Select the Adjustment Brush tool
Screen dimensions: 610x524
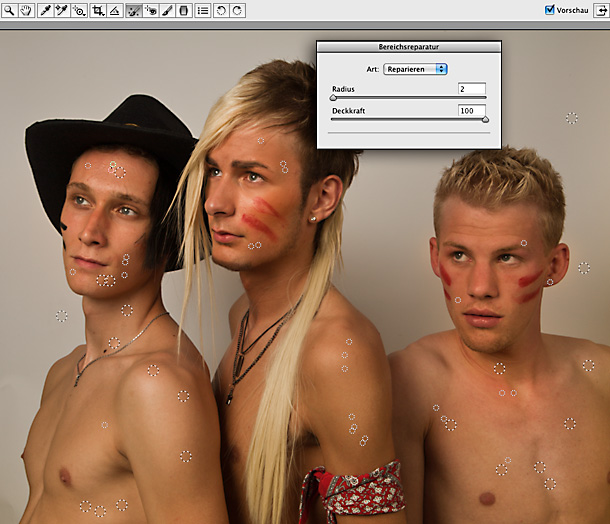click(x=167, y=11)
